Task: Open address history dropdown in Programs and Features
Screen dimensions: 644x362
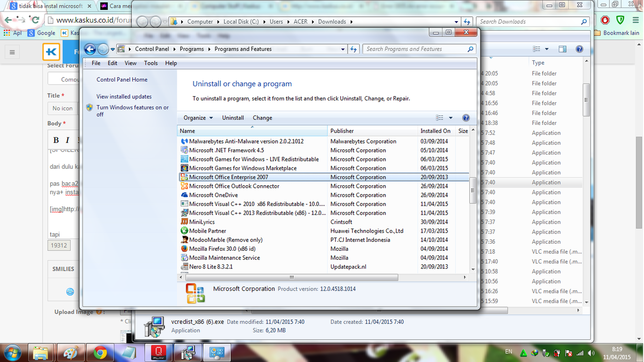Action: click(343, 49)
